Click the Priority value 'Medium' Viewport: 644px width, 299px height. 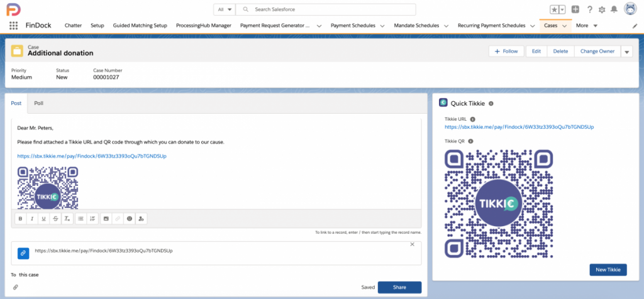click(22, 77)
